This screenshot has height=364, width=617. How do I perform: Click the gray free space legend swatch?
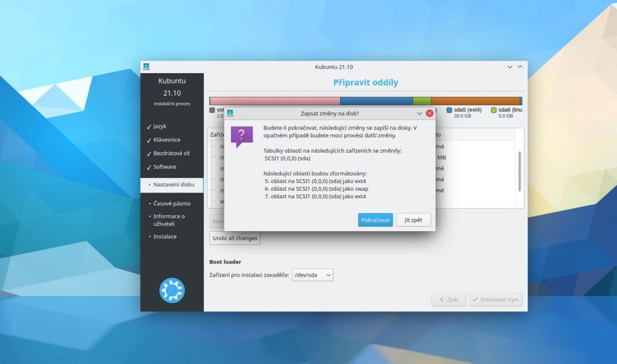pyautogui.click(x=212, y=110)
